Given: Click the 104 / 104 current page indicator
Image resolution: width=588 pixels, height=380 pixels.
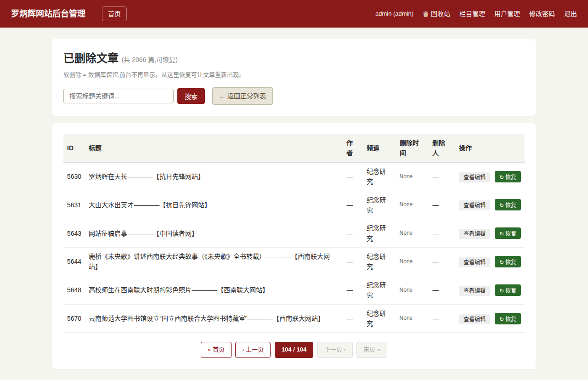Looking at the screenshot, I should [x=294, y=350].
